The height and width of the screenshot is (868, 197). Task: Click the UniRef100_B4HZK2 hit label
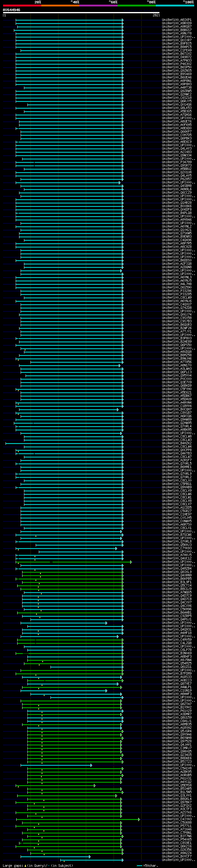(177, 443)
